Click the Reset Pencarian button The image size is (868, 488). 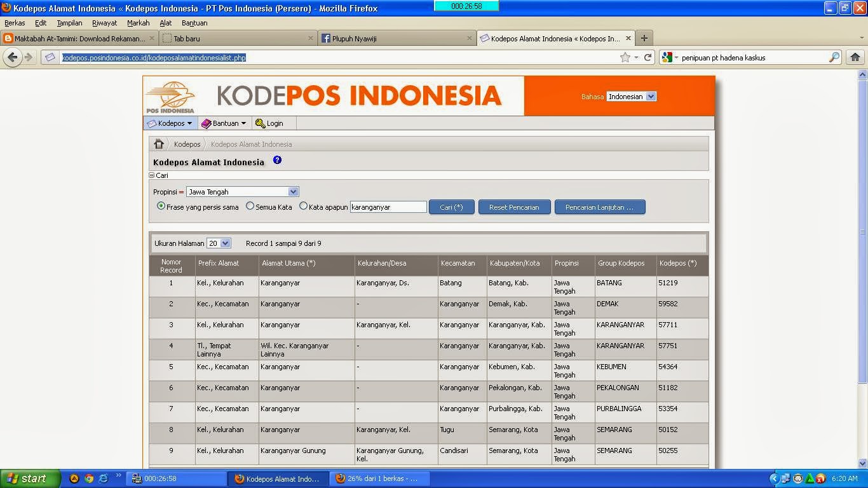coord(514,207)
